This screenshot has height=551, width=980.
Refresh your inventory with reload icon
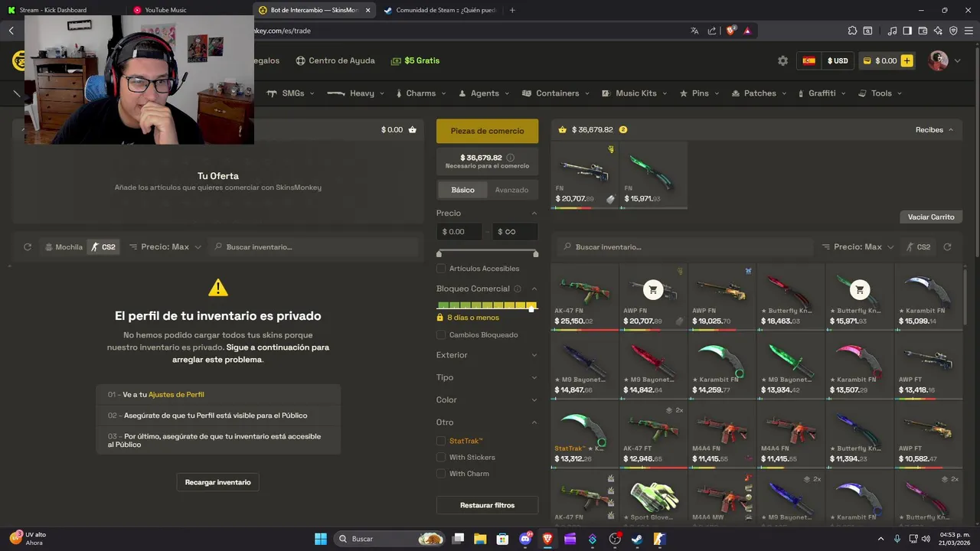[x=28, y=247]
